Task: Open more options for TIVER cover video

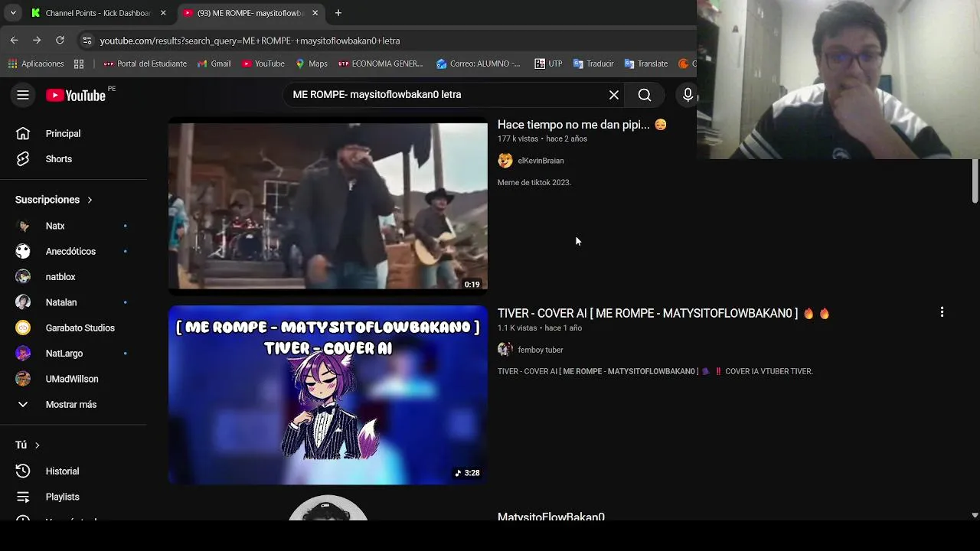Action: (942, 312)
